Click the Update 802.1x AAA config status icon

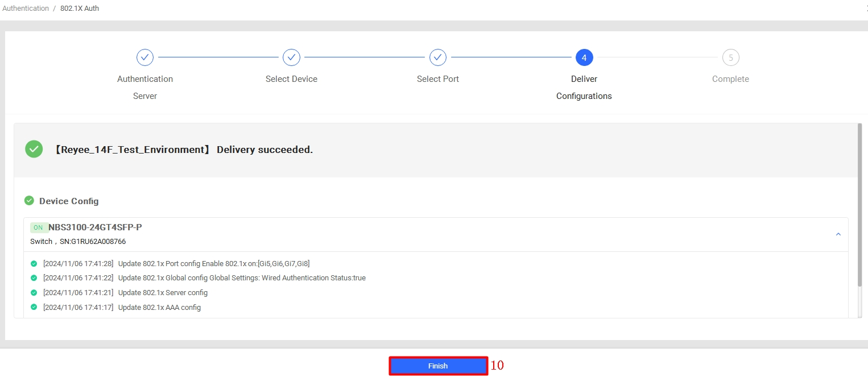point(34,307)
